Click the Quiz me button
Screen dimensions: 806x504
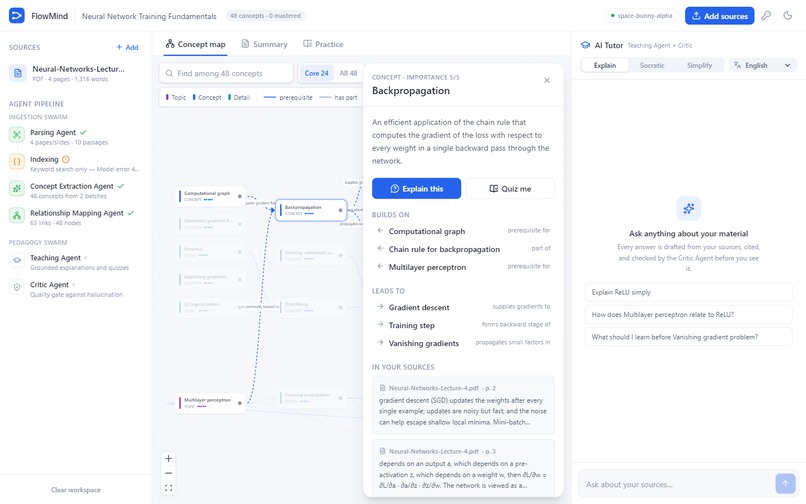(x=510, y=189)
